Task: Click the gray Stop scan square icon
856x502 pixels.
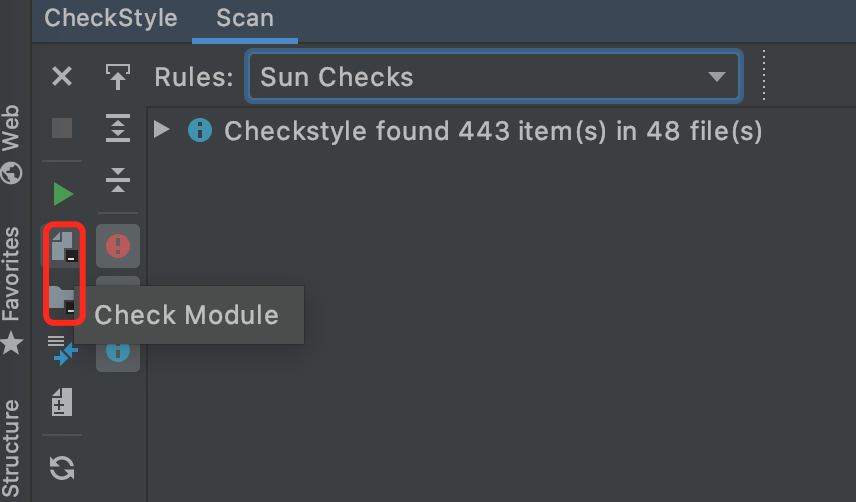Action: point(62,129)
